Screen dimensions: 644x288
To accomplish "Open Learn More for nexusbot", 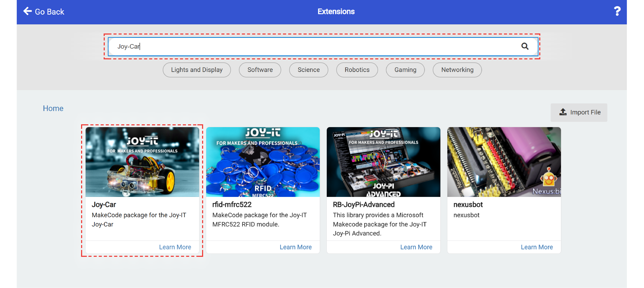I will click(536, 247).
